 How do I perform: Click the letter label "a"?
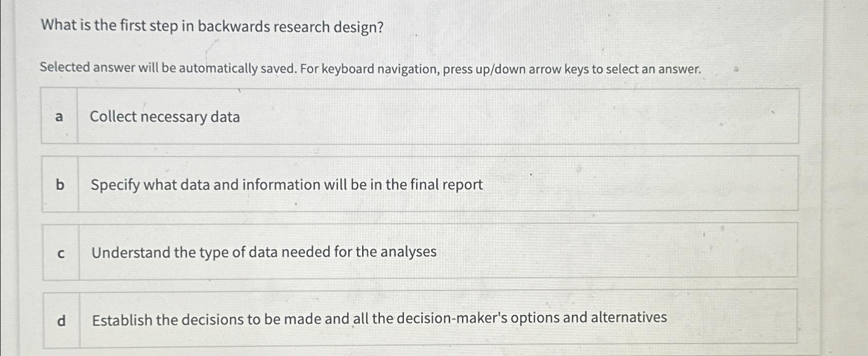59,117
